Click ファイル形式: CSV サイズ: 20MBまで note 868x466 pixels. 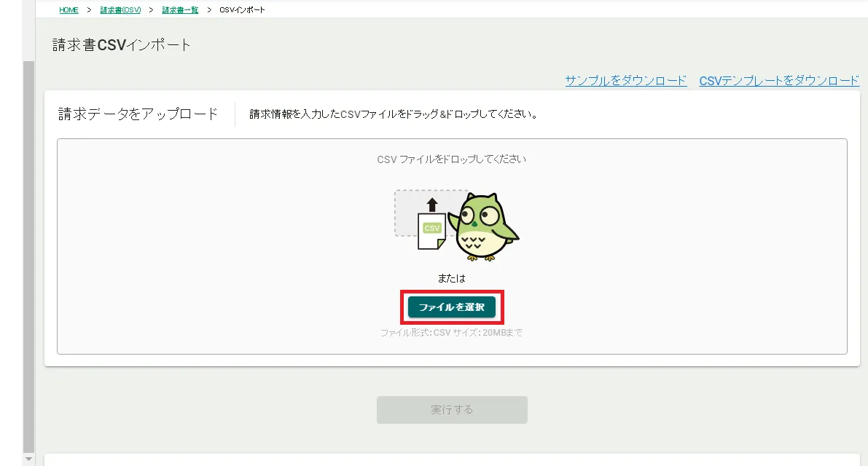(452, 333)
